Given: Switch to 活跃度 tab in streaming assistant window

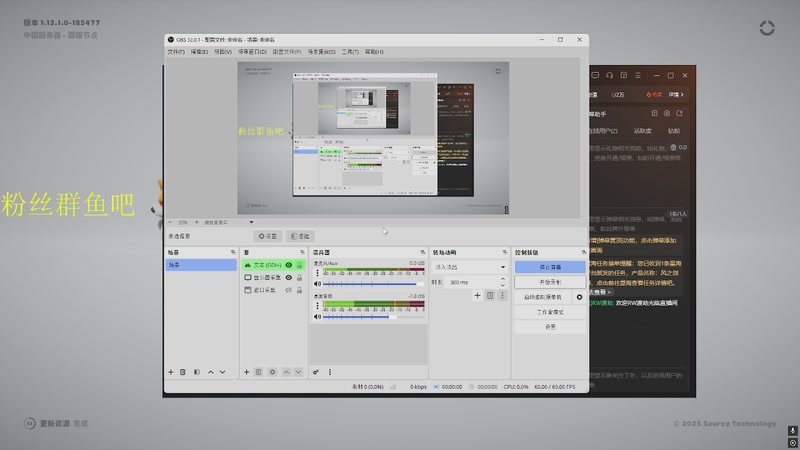Looking at the screenshot, I should tap(642, 131).
